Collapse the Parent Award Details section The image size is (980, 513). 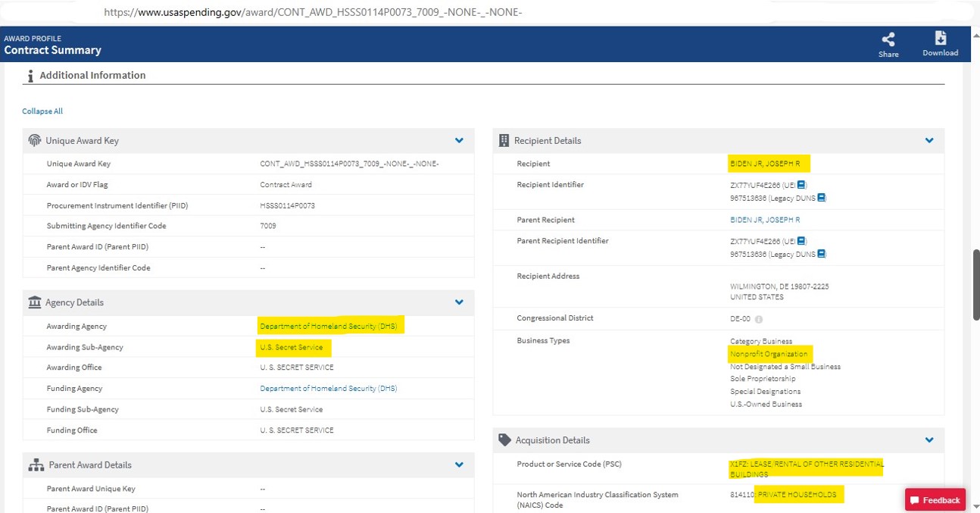click(459, 465)
